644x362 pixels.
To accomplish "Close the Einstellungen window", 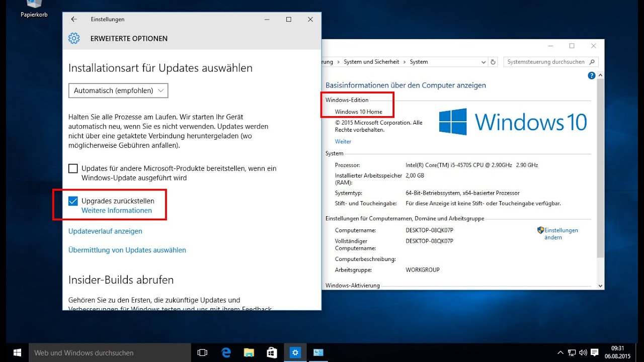I will pos(310,19).
